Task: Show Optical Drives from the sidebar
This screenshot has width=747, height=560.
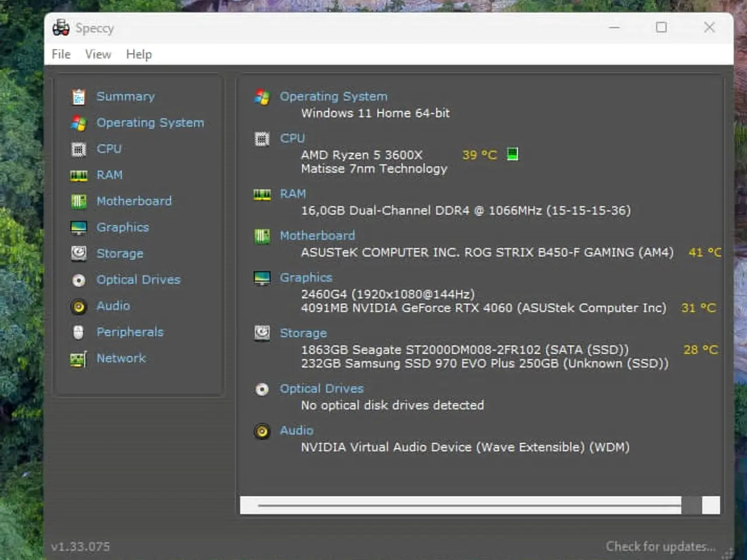Action: pos(138,280)
